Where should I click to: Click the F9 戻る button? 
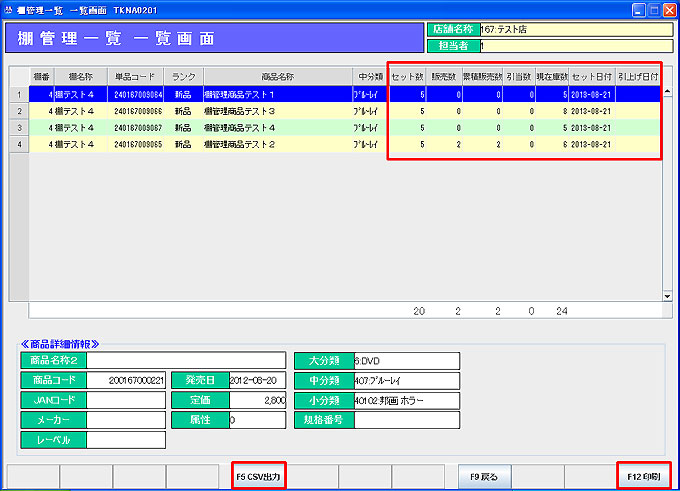click(x=484, y=477)
